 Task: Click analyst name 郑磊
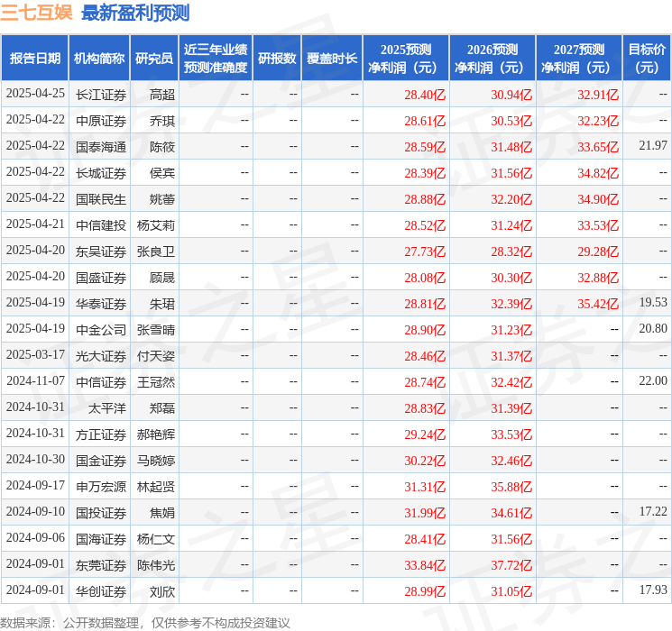point(162,408)
